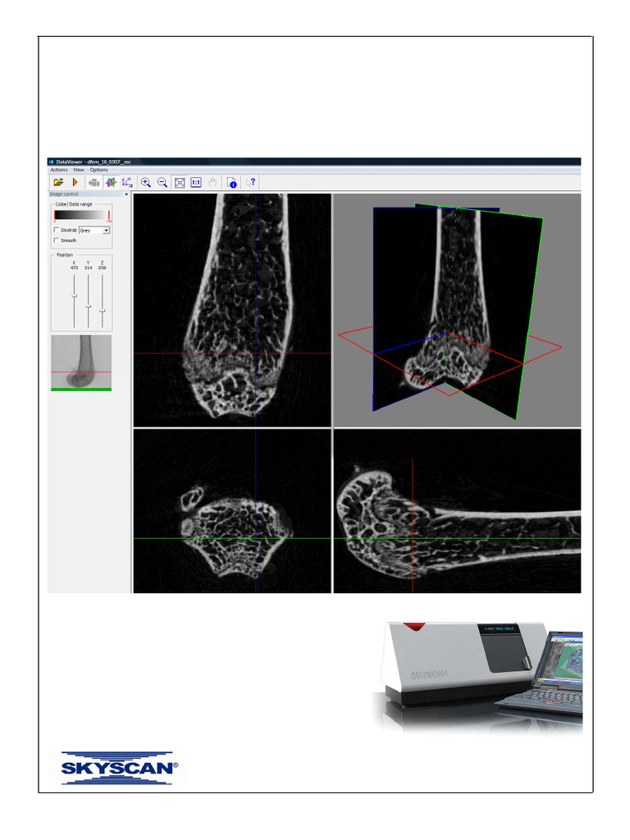
Task: Click the zoom out magnifier icon
Action: pyautogui.click(x=162, y=183)
